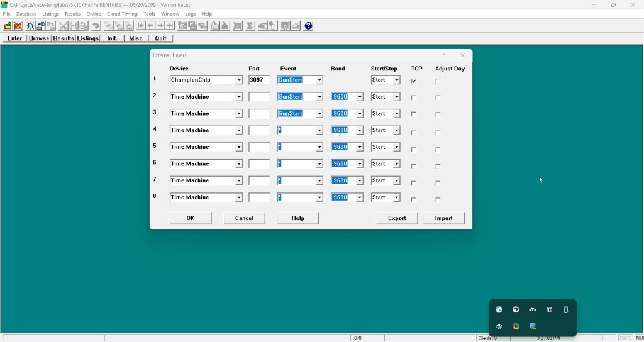Open the Device dropdown in row 2

[x=238, y=97]
